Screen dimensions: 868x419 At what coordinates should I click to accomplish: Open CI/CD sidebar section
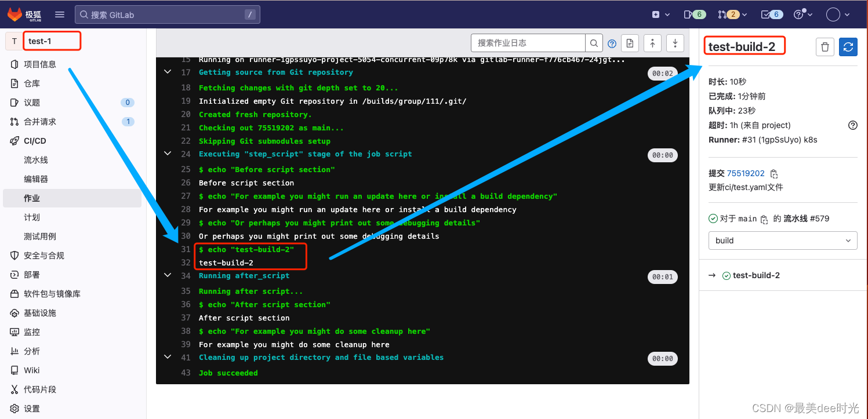pyautogui.click(x=35, y=141)
